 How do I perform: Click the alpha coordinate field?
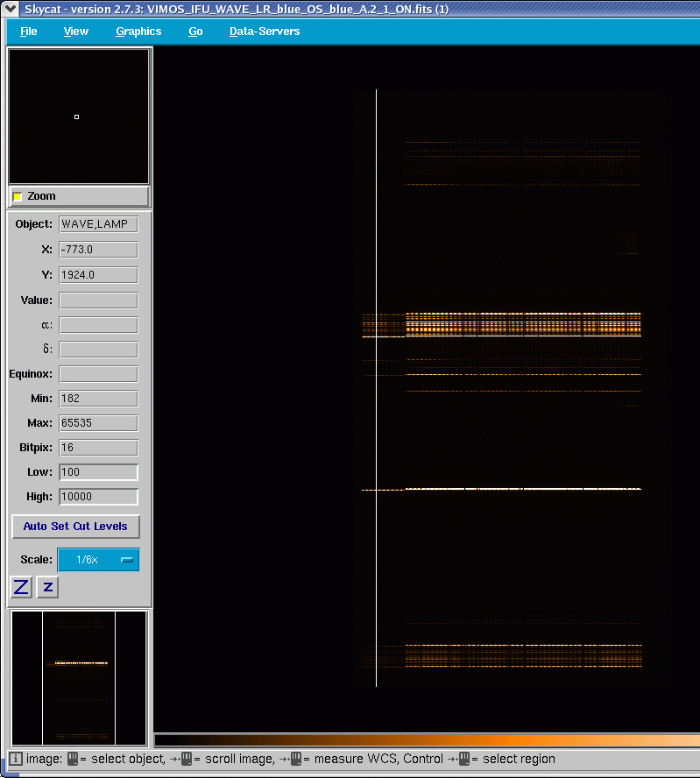(x=98, y=325)
